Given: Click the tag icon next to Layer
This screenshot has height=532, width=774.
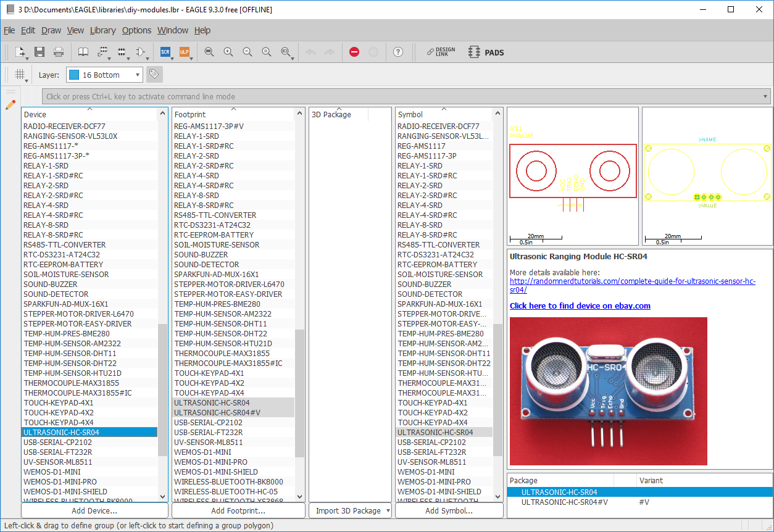Looking at the screenshot, I should pyautogui.click(x=154, y=75).
